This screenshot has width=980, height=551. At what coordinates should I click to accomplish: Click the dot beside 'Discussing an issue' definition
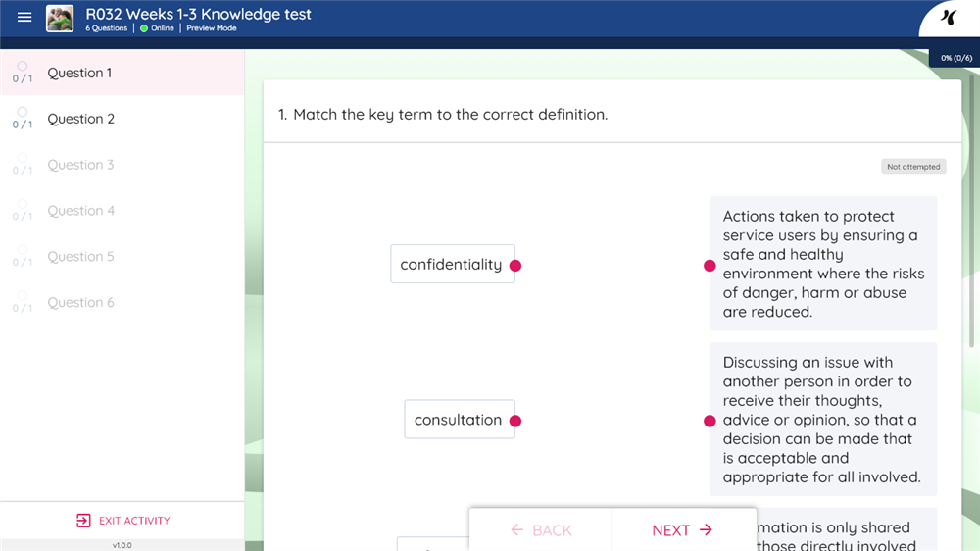coord(710,421)
